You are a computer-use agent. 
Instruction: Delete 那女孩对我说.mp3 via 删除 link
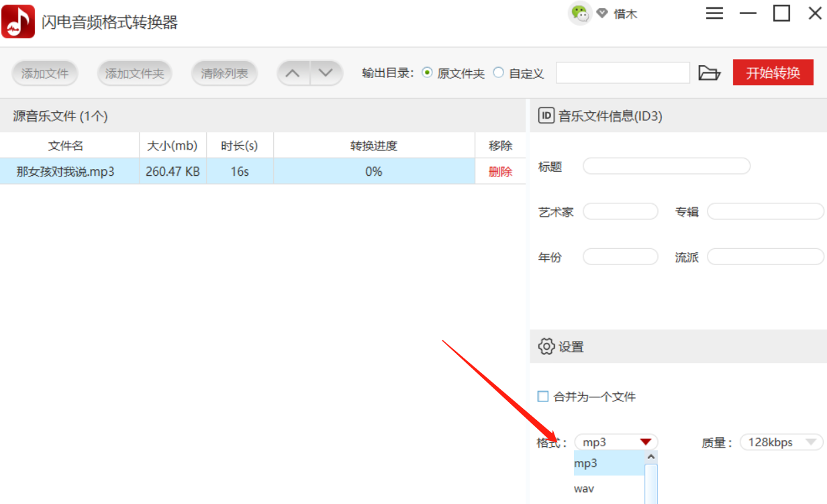click(500, 172)
